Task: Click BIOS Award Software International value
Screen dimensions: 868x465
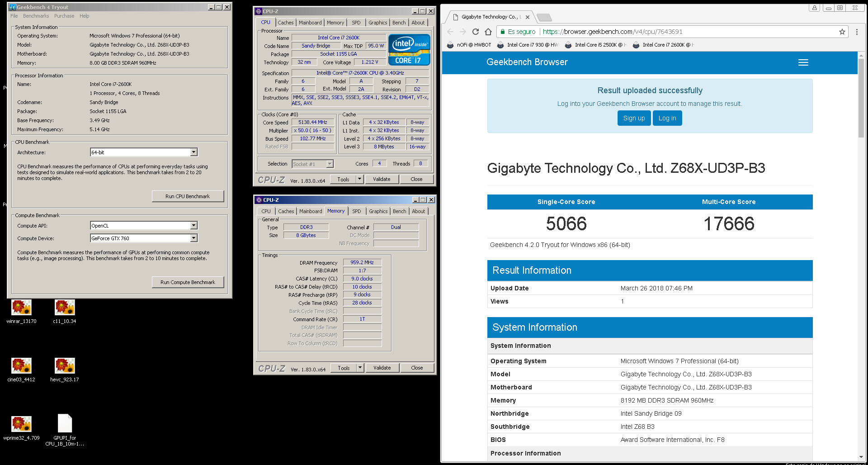Action: point(672,440)
